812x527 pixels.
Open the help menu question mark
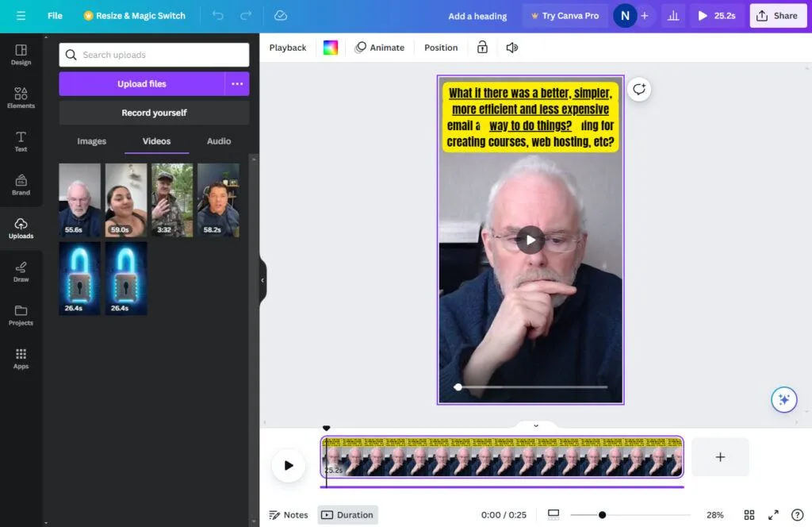[x=798, y=514]
